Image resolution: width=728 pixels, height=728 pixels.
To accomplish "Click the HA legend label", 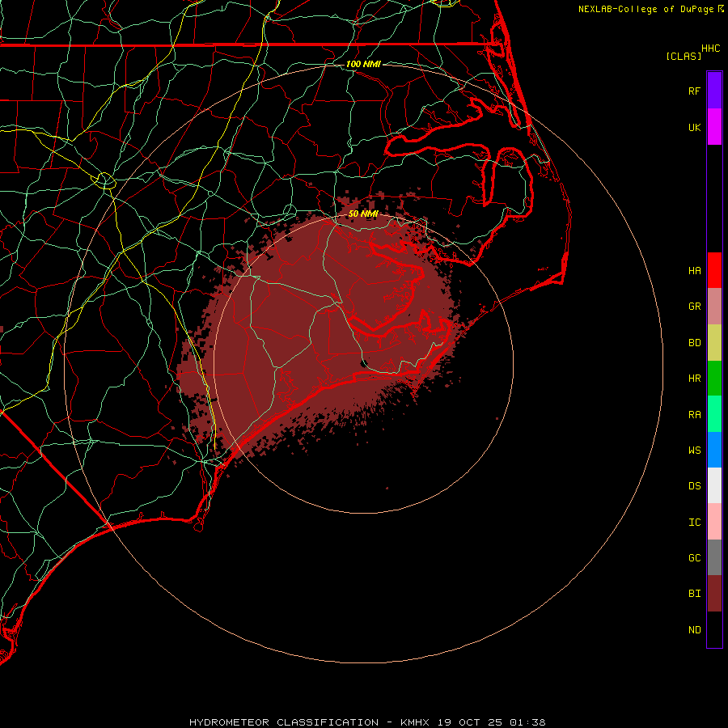I will coord(695,270).
